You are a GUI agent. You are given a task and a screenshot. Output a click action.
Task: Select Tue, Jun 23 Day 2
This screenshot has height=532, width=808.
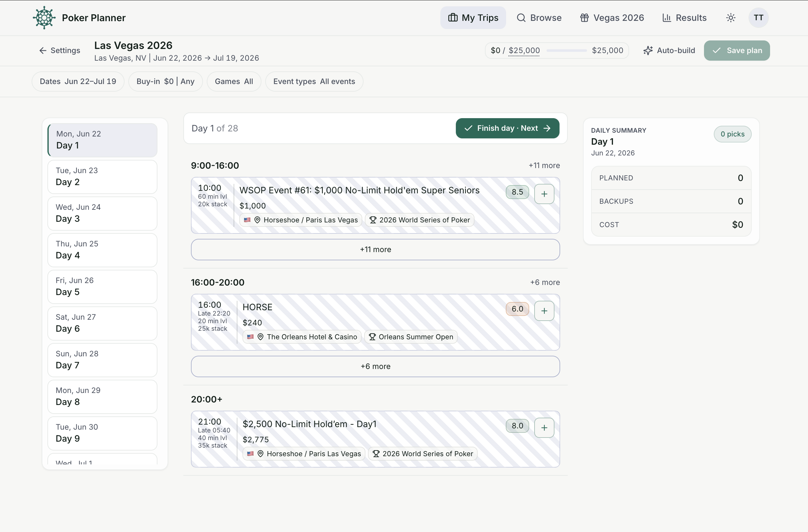102,177
